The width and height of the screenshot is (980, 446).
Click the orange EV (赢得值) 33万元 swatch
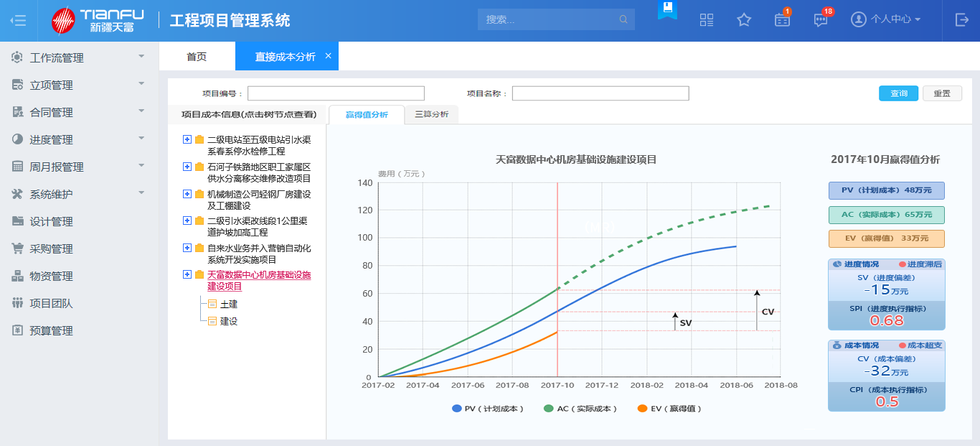point(886,238)
